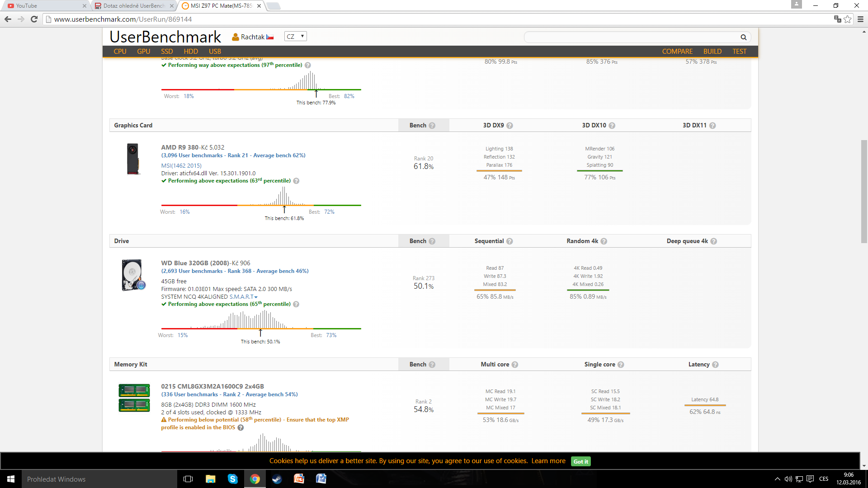Click the help icon next to Random 4k
868x488 pixels.
point(604,241)
